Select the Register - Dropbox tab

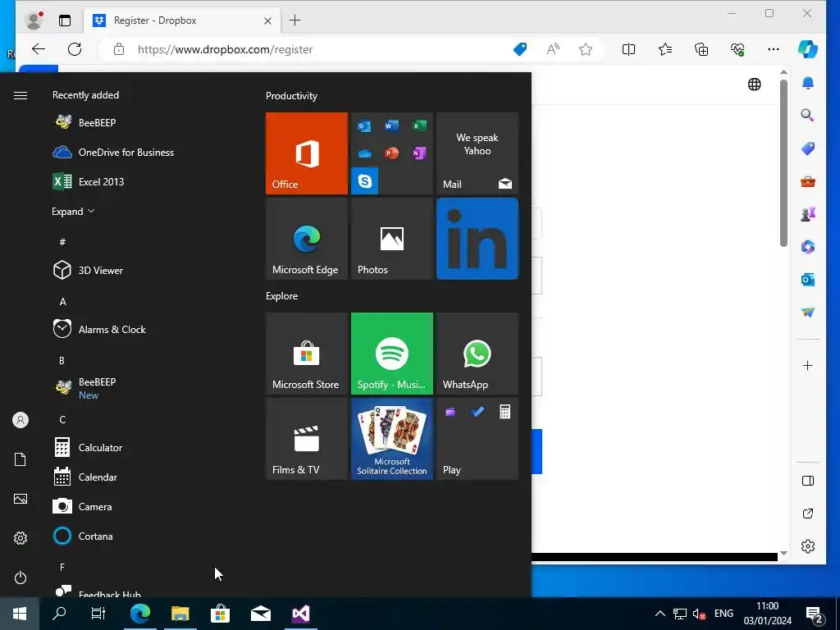[182, 21]
